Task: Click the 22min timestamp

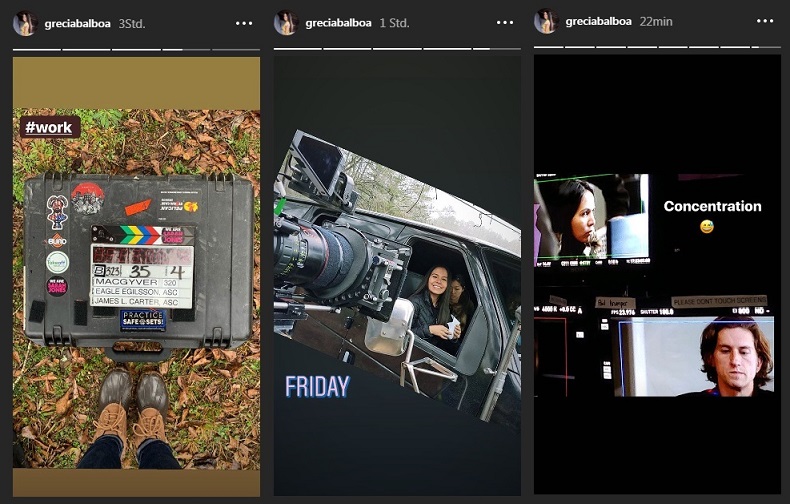Action: pyautogui.click(x=656, y=22)
